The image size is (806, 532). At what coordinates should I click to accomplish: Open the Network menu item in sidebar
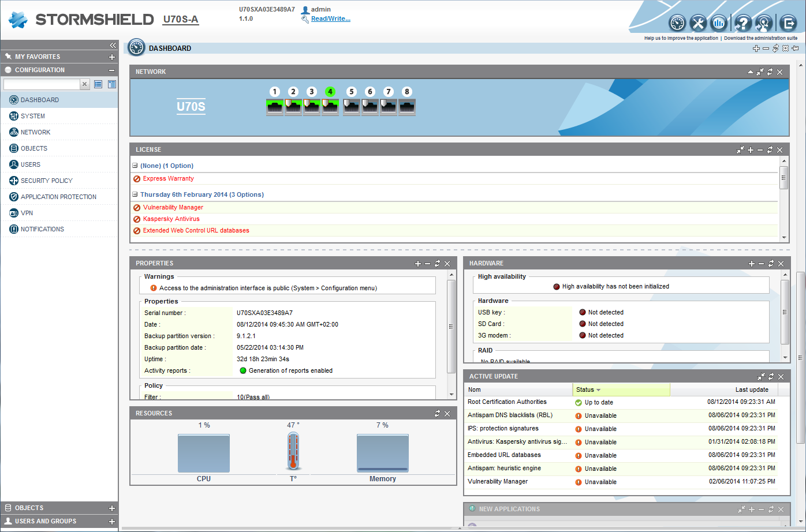coord(59,132)
